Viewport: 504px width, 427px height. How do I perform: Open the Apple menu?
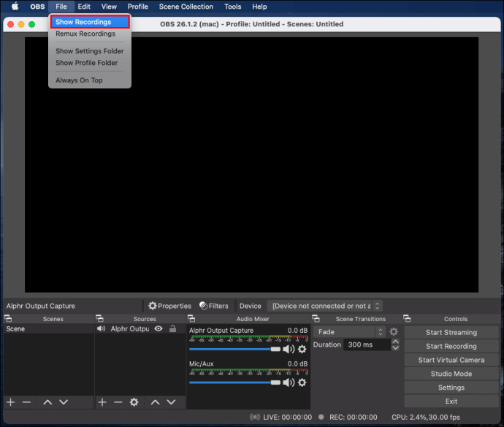pos(15,7)
